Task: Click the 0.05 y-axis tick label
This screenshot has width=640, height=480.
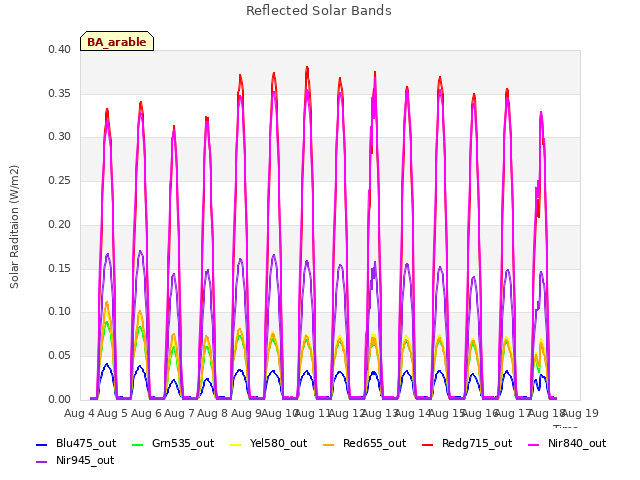Action: tap(60, 356)
